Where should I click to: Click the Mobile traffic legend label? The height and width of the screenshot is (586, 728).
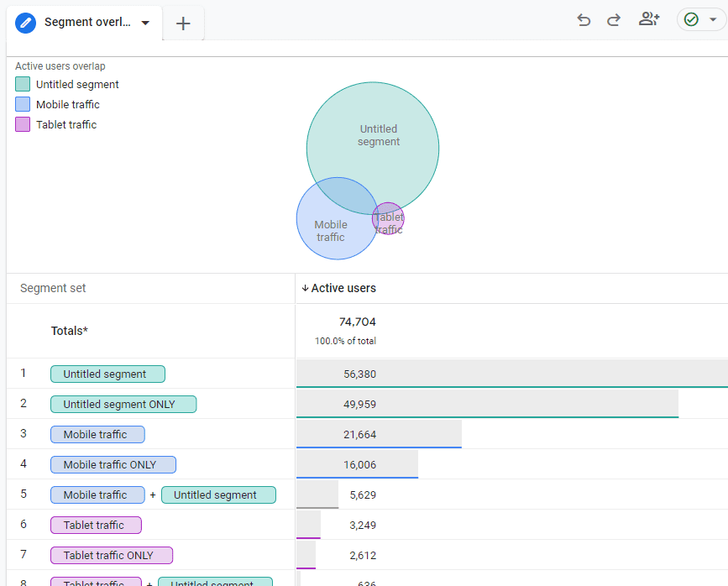pos(68,104)
